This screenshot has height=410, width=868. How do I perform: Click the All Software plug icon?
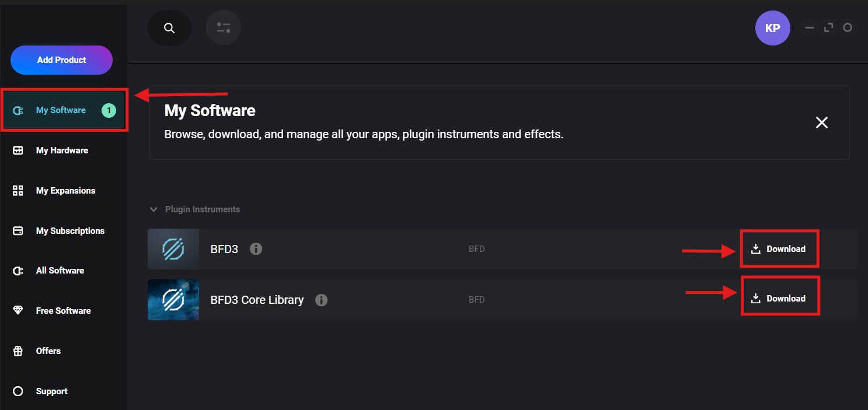pyautogui.click(x=18, y=271)
